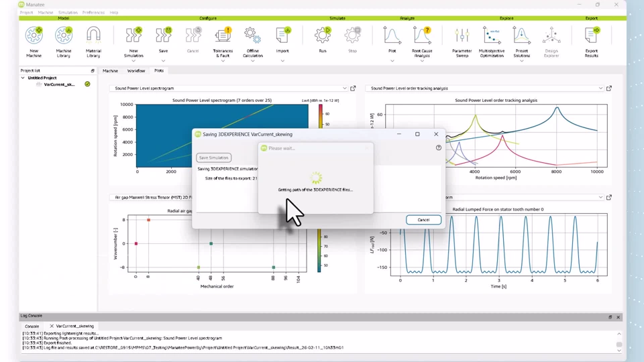Click the Save toolbar icon
Screen dimensions: 644x362
click(164, 40)
